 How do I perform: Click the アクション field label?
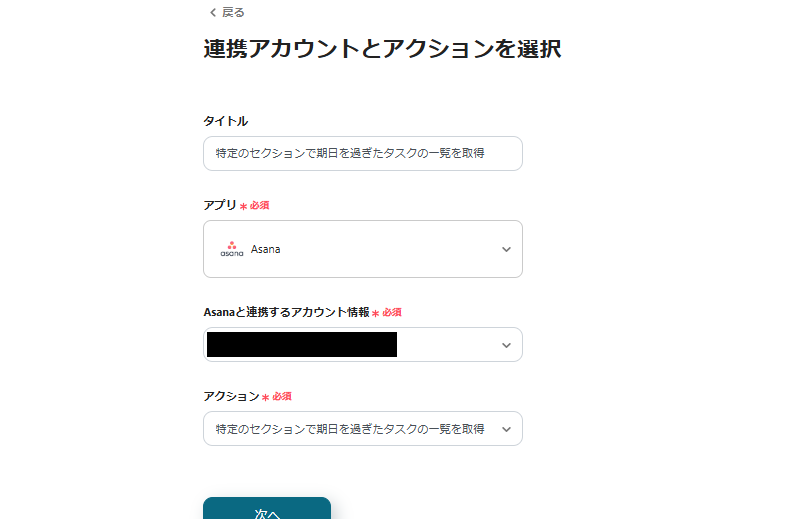click(231, 396)
